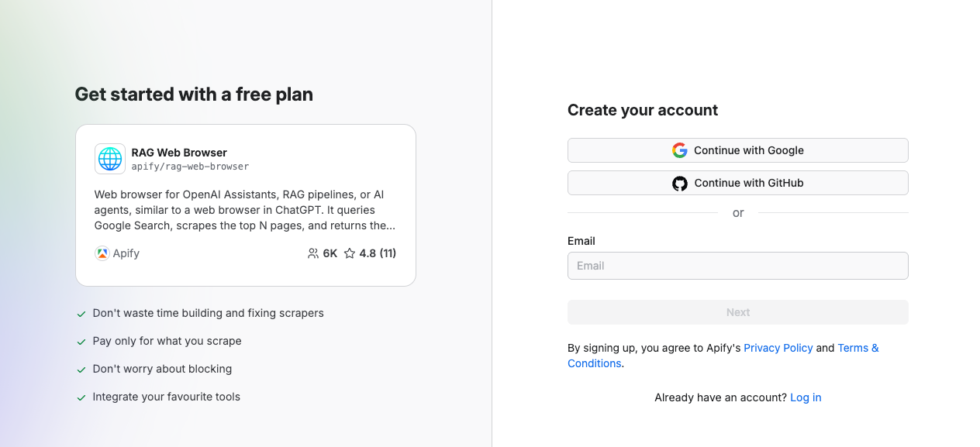Click the star rating icon next to 4.8
This screenshot has height=447, width=980.
[x=349, y=253]
